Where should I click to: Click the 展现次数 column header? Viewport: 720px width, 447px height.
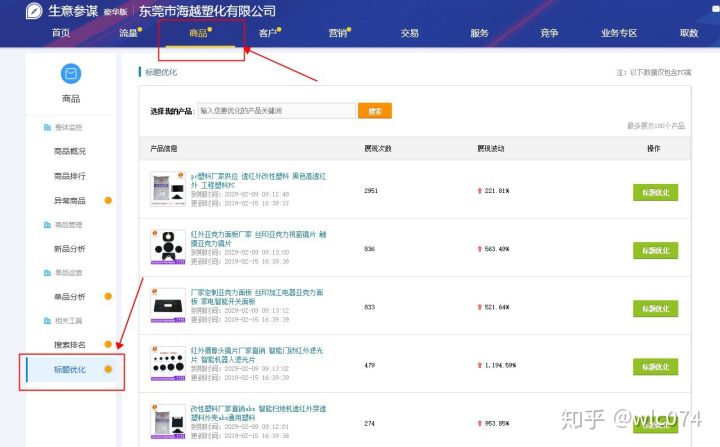click(x=377, y=148)
